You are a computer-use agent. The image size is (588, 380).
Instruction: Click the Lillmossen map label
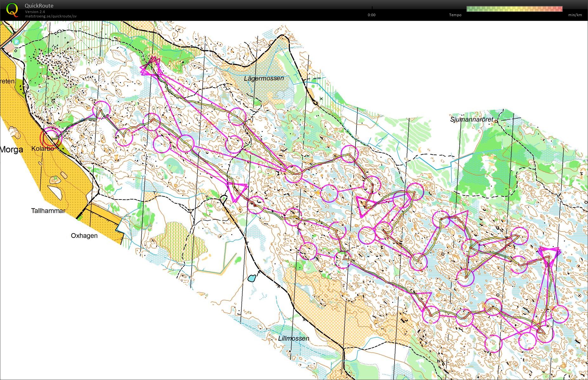click(293, 338)
